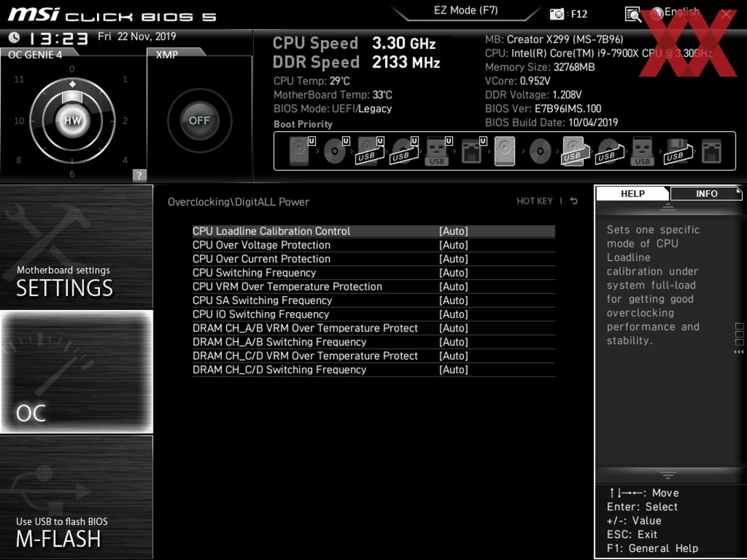Open DRAM CH_A/B Switching Frequency [Auto] value
747x560 pixels.
(x=454, y=341)
